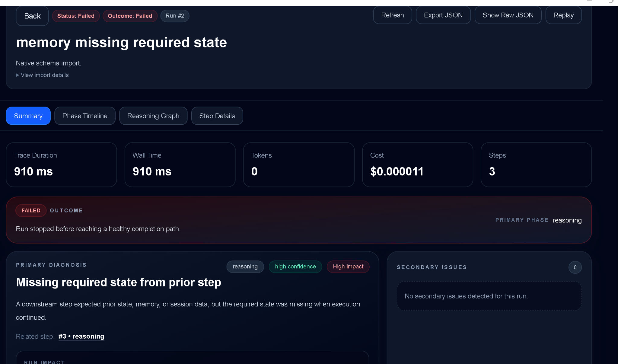
Task: Select the Summary tab
Action: coord(28,116)
